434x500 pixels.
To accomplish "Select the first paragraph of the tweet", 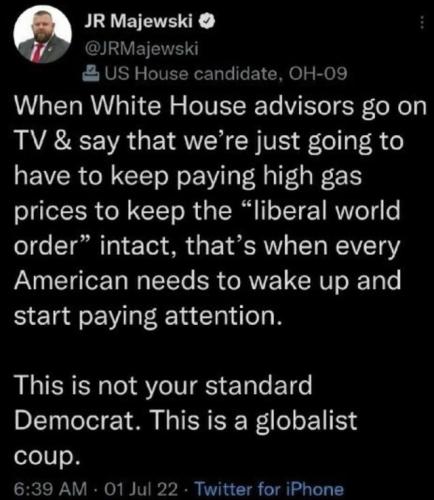I will 220,211.
